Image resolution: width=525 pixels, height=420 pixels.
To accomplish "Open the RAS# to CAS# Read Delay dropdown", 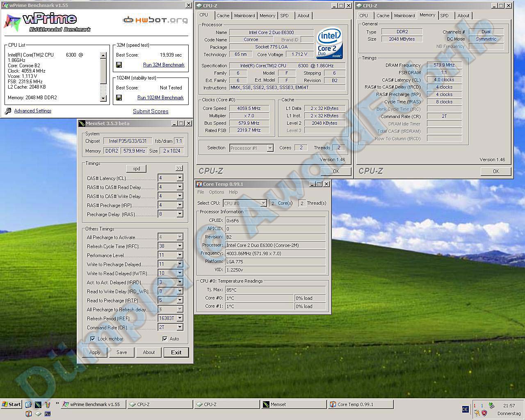I will click(x=180, y=187).
